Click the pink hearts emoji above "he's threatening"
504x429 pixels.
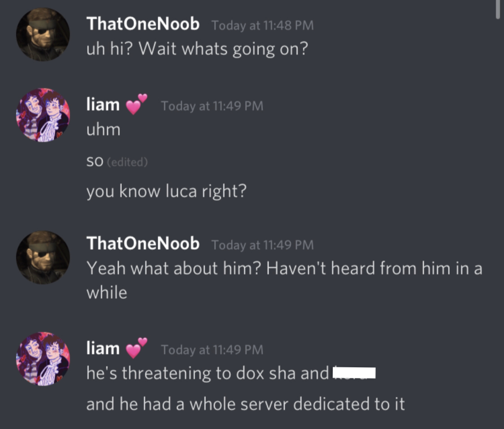136,348
